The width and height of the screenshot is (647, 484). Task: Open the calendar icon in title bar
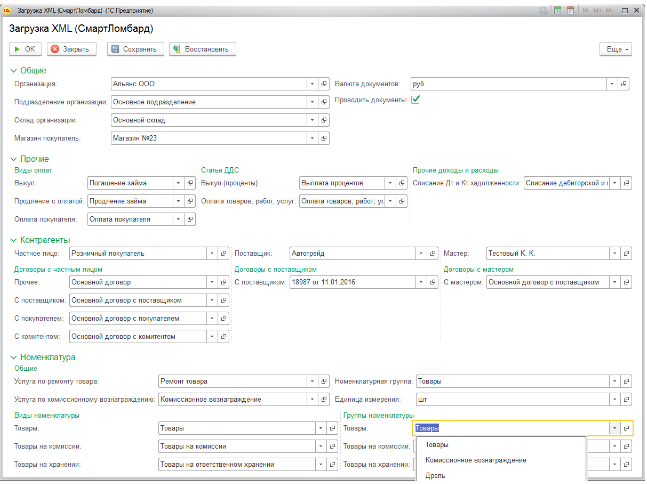(570, 11)
